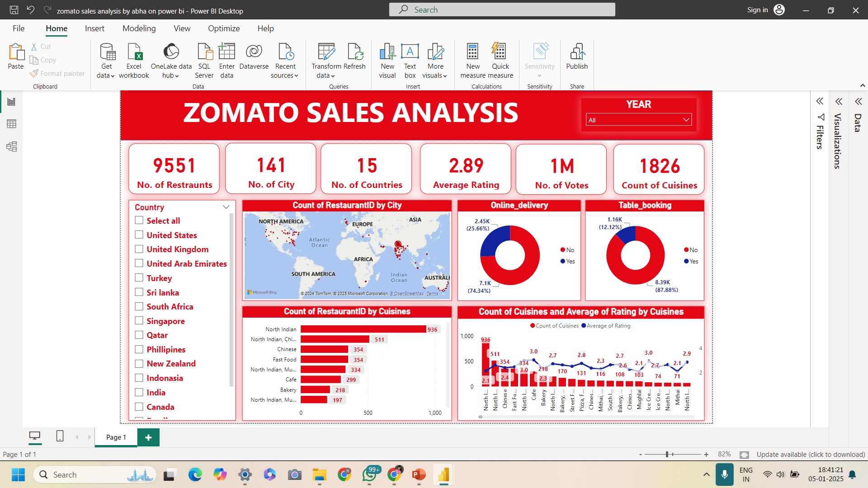Check the Singapore checkbox
868x488 pixels.
(139, 320)
